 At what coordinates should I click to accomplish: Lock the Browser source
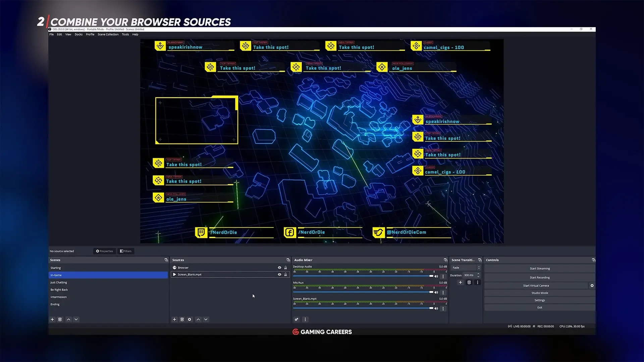pyautogui.click(x=285, y=267)
